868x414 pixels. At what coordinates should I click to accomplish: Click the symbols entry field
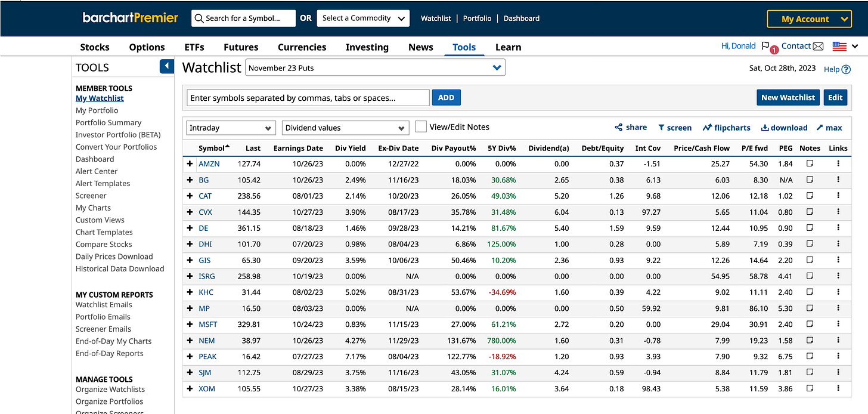[308, 98]
